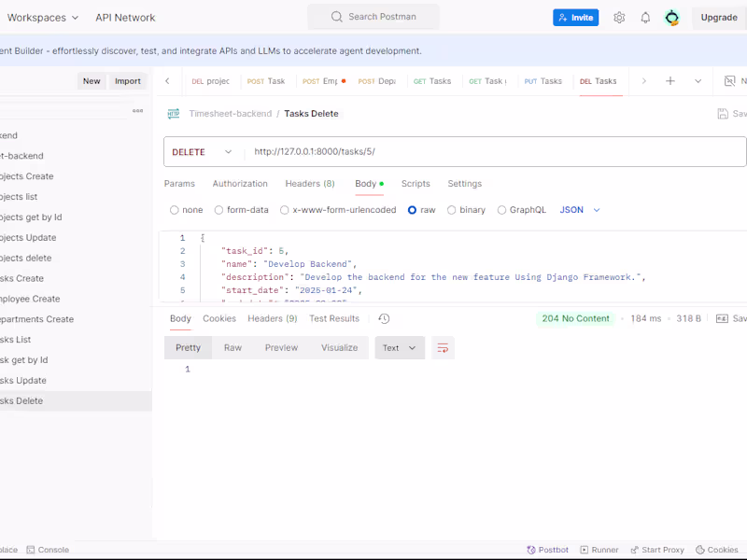Toggle response line wrap icon

pos(443,348)
